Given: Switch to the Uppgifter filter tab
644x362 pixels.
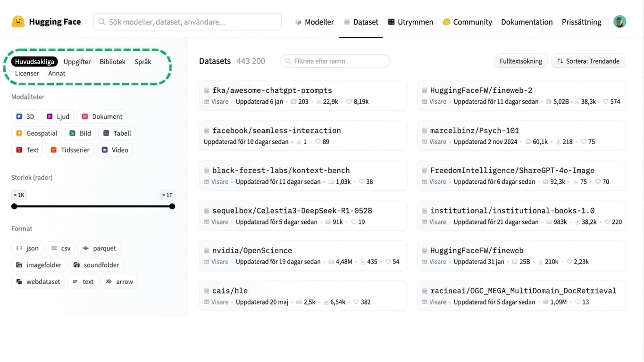Looking at the screenshot, I should (x=77, y=62).
